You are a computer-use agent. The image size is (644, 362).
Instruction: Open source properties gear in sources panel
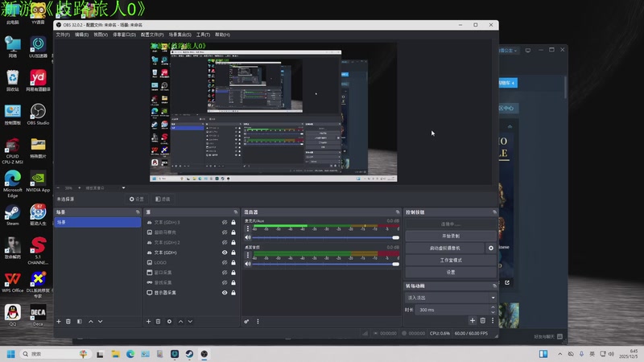169,321
